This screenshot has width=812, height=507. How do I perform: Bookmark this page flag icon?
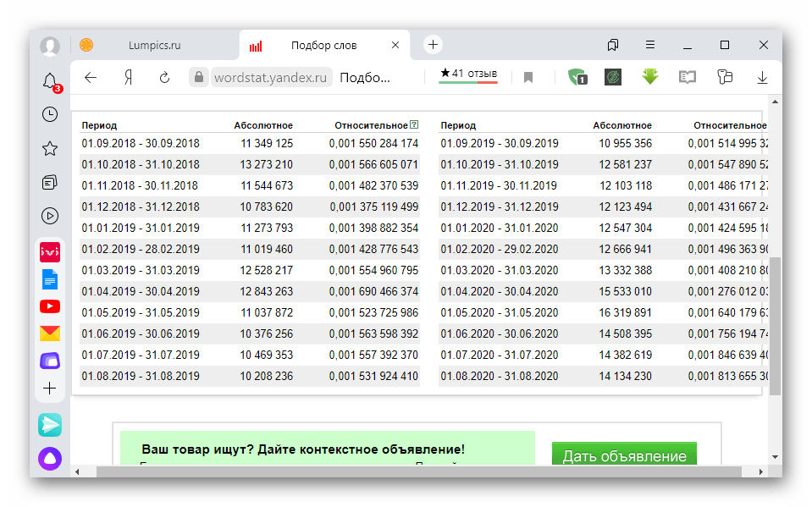(x=528, y=78)
